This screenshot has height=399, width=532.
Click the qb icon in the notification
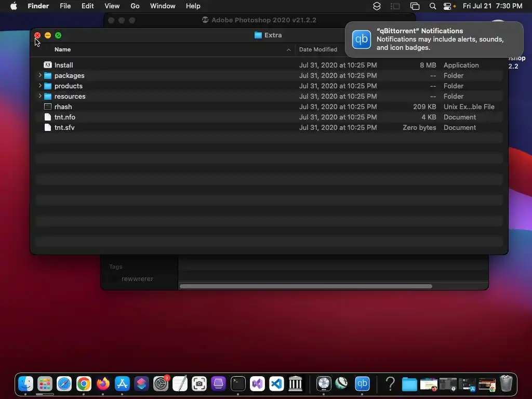(362, 39)
